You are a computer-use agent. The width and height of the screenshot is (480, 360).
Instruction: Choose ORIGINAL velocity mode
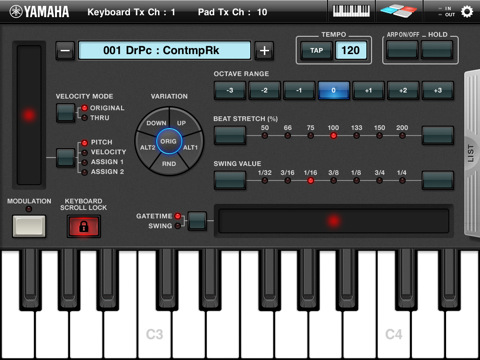[103, 108]
